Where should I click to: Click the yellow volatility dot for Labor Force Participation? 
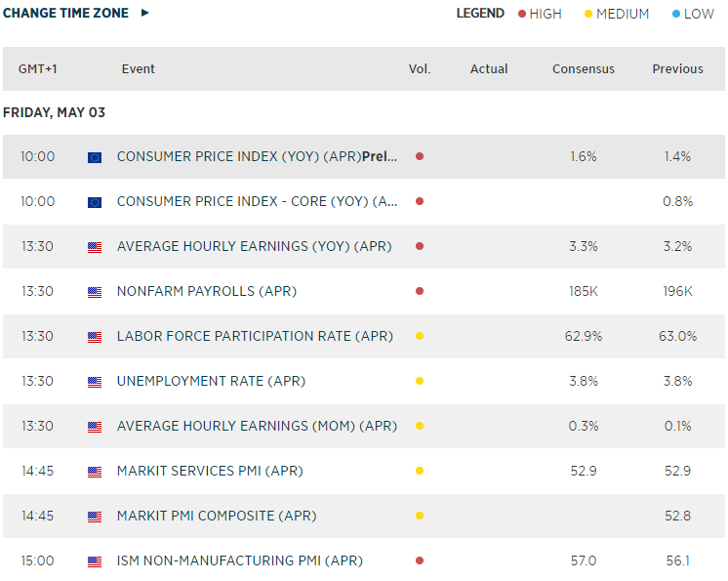pyautogui.click(x=420, y=336)
